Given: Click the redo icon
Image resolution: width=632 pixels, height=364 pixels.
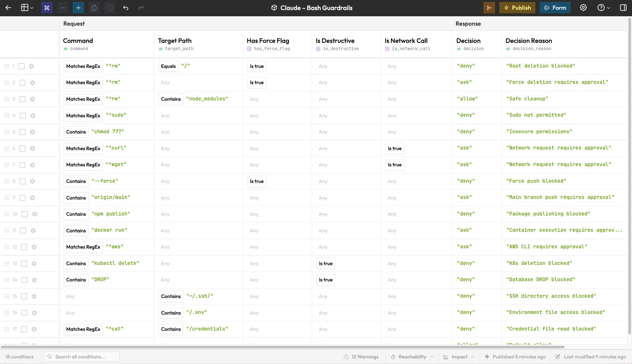Looking at the screenshot, I should (x=141, y=7).
